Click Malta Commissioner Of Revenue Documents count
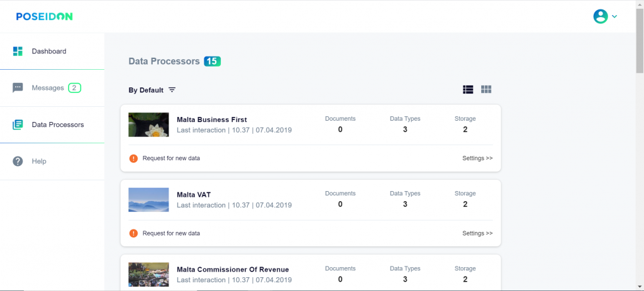The height and width of the screenshot is (291, 644). click(x=340, y=280)
